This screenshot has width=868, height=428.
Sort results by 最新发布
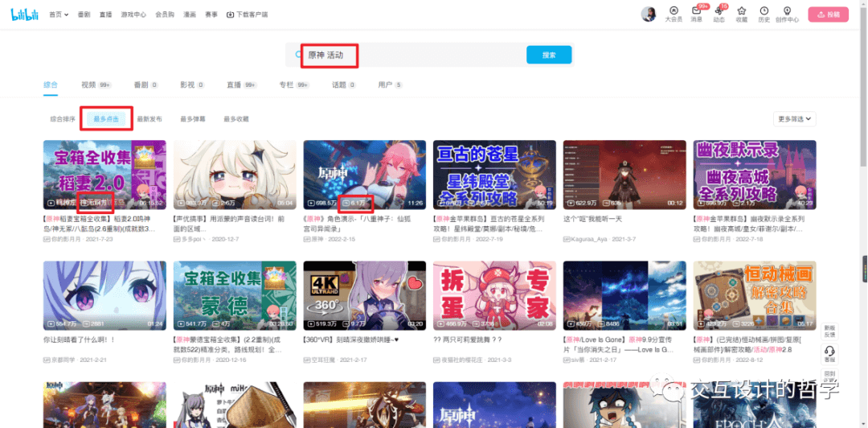pyautogui.click(x=149, y=118)
